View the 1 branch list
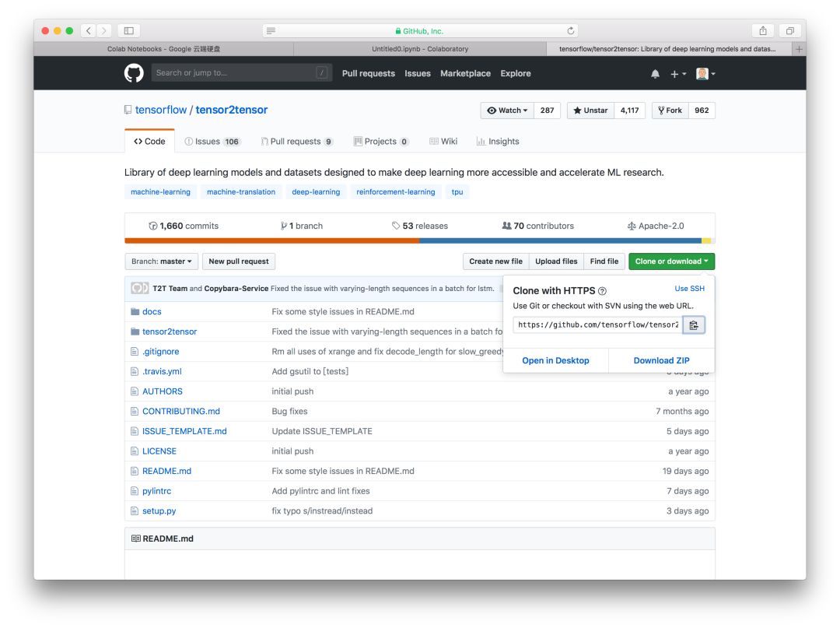The height and width of the screenshot is (628, 840). 302,226
